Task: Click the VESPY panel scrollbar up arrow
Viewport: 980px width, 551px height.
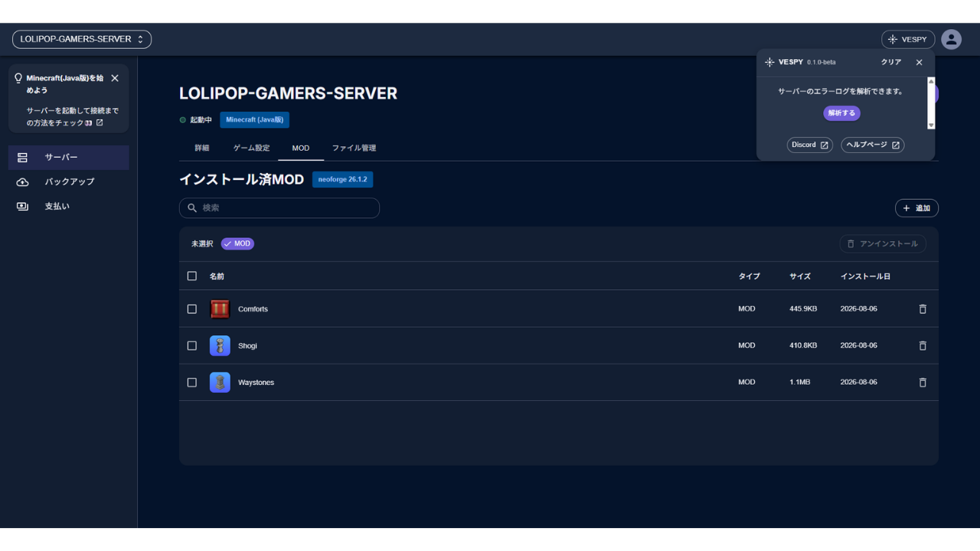Action: [x=932, y=81]
